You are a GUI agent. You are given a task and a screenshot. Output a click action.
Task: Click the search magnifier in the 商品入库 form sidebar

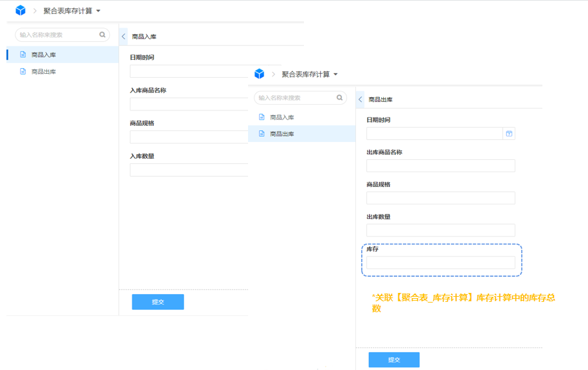102,35
